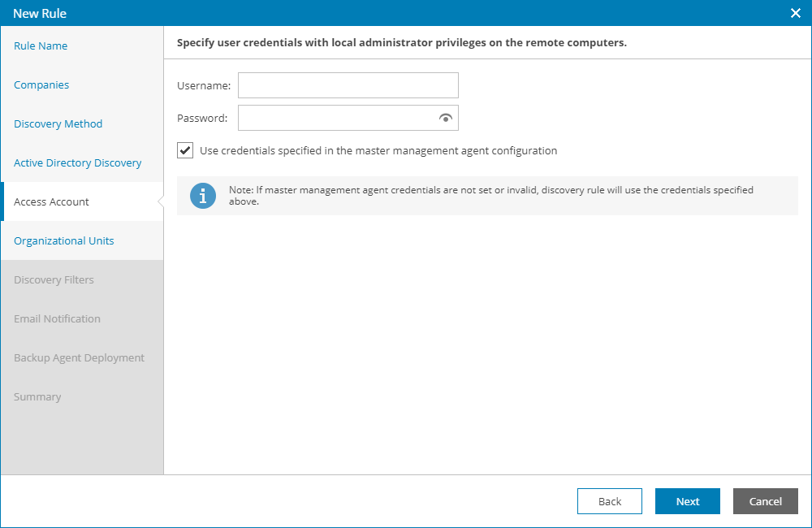Show password with the eye icon
Screen dimensions: 812x528
pos(445,118)
